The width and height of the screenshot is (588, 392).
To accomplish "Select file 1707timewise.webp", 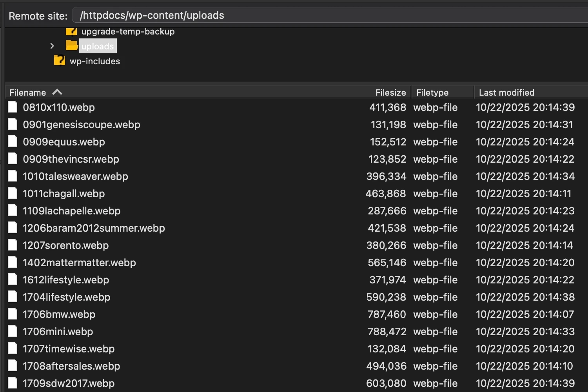I will pyautogui.click(x=69, y=349).
